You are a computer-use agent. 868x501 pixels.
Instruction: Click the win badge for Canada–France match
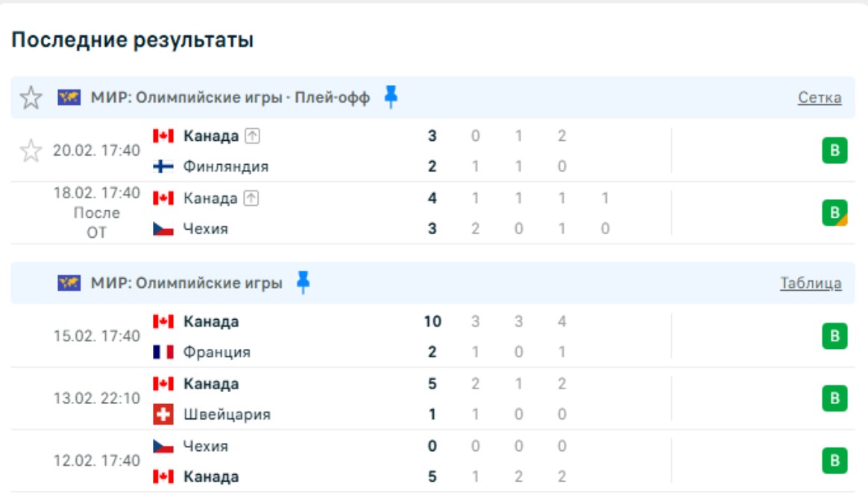click(834, 337)
